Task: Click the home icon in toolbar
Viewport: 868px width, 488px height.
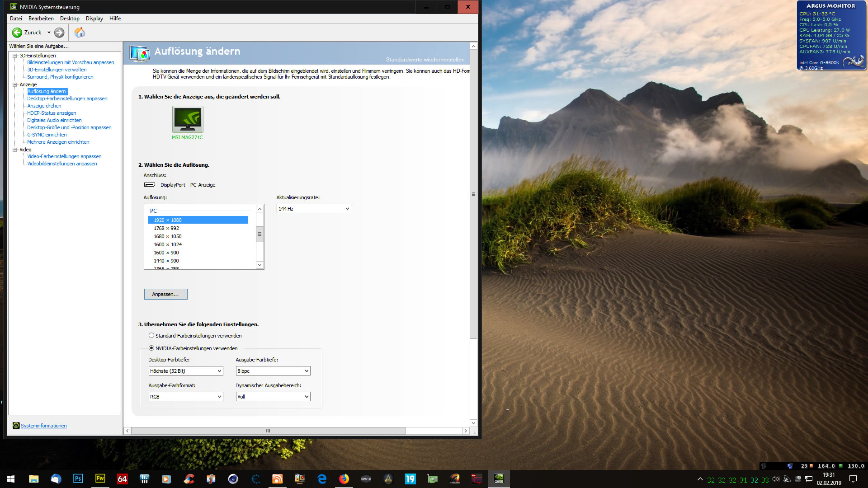Action: (x=80, y=33)
